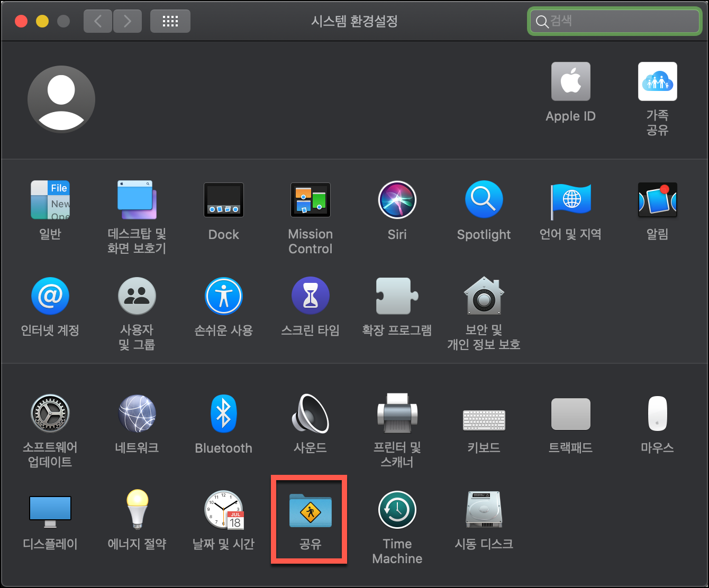Open Time Machine preferences
The width and height of the screenshot is (709, 588).
[x=397, y=509]
